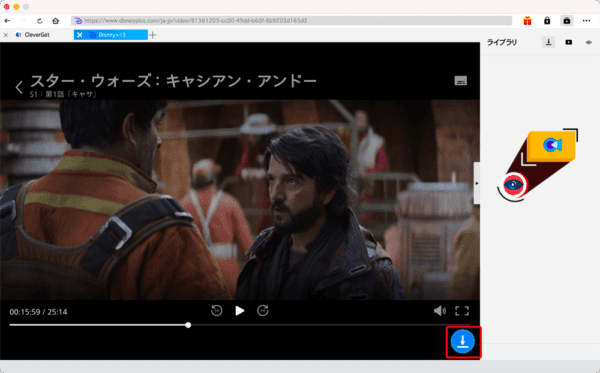Click the video progress bar handle
The image size is (600, 373).
point(188,325)
